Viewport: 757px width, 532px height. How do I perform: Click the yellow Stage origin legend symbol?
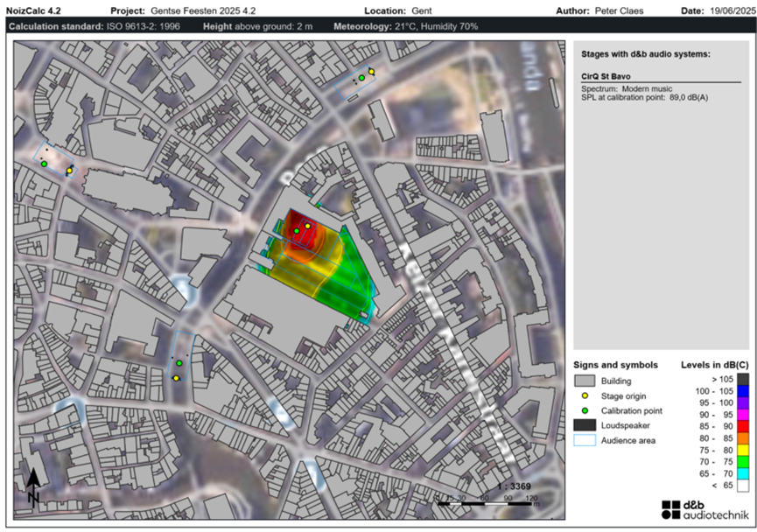(585, 395)
